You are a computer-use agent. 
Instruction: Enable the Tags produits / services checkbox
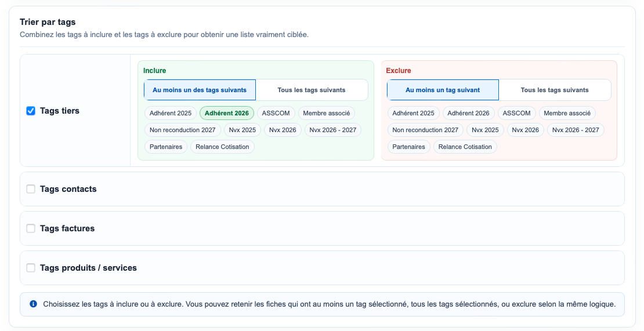31,268
